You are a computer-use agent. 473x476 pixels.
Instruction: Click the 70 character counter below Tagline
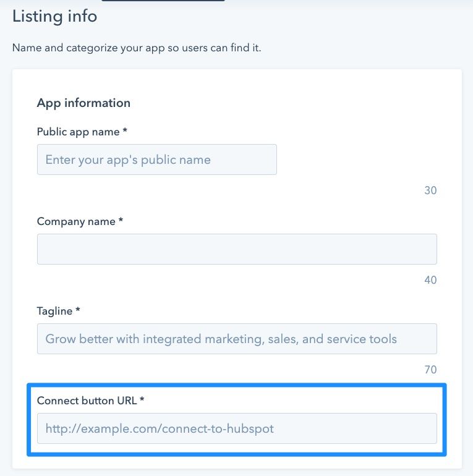(x=430, y=370)
